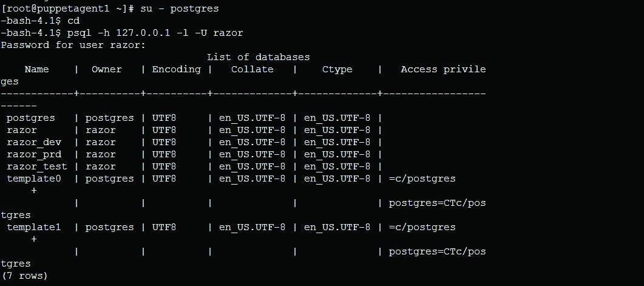Select the Collate column header
Viewport: 644px width, 286px height.
coord(252,69)
